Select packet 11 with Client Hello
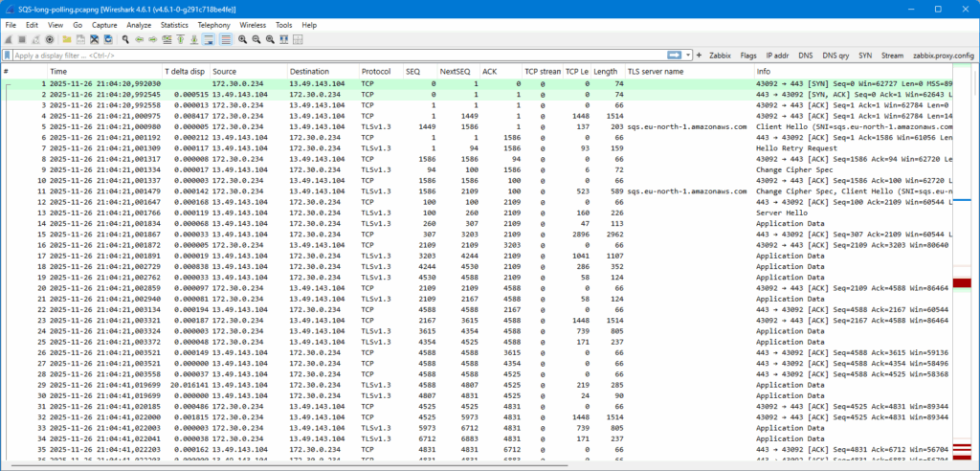Image resolution: width=980 pixels, height=471 pixels. point(383,191)
